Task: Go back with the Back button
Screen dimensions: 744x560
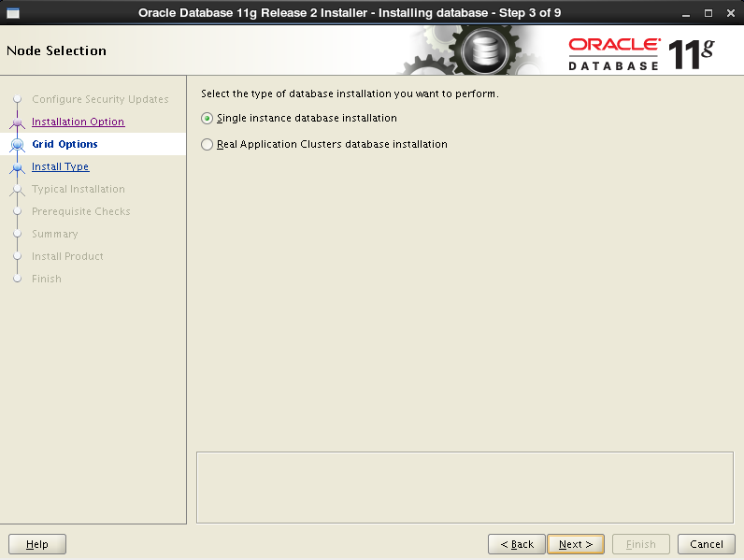Action: (517, 544)
